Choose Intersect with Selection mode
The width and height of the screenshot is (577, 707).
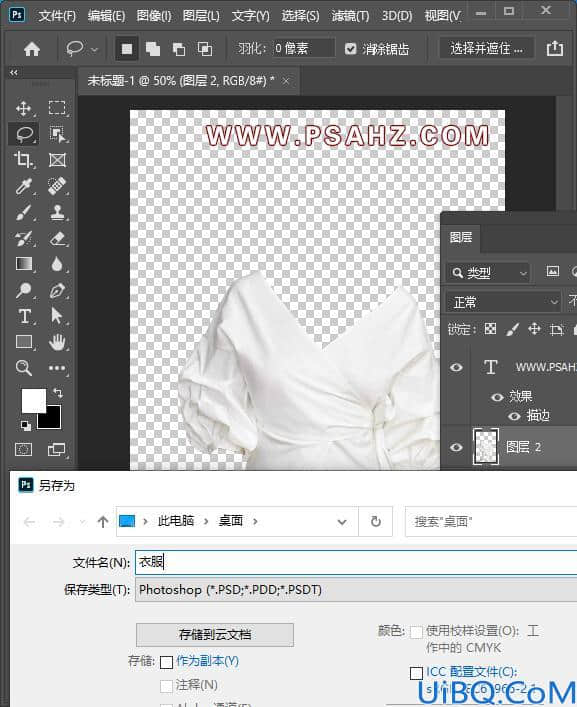click(x=205, y=49)
